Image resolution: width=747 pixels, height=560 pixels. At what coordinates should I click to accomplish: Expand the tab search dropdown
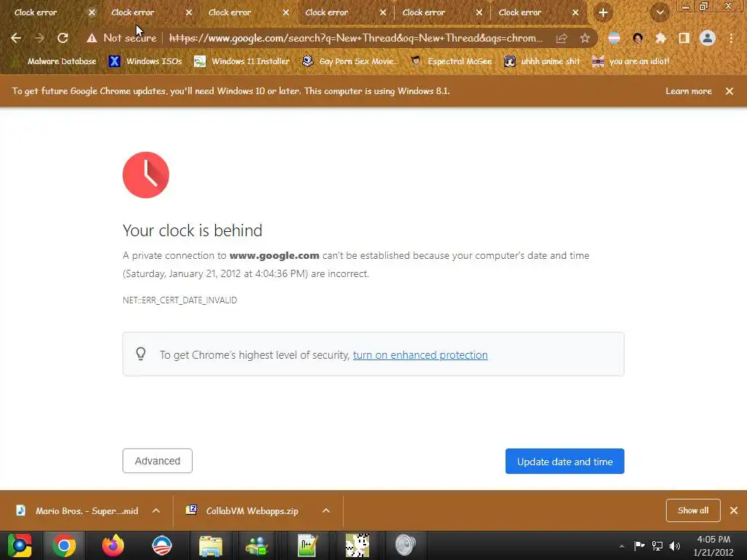659,13
